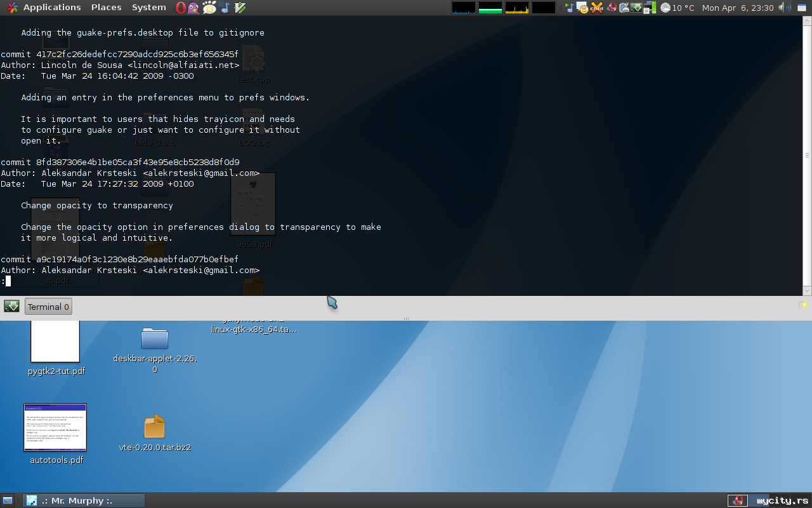The height and width of the screenshot is (508, 812).
Task: Click the Guake icon left of Terminal 0 tab
Action: pyautogui.click(x=11, y=307)
